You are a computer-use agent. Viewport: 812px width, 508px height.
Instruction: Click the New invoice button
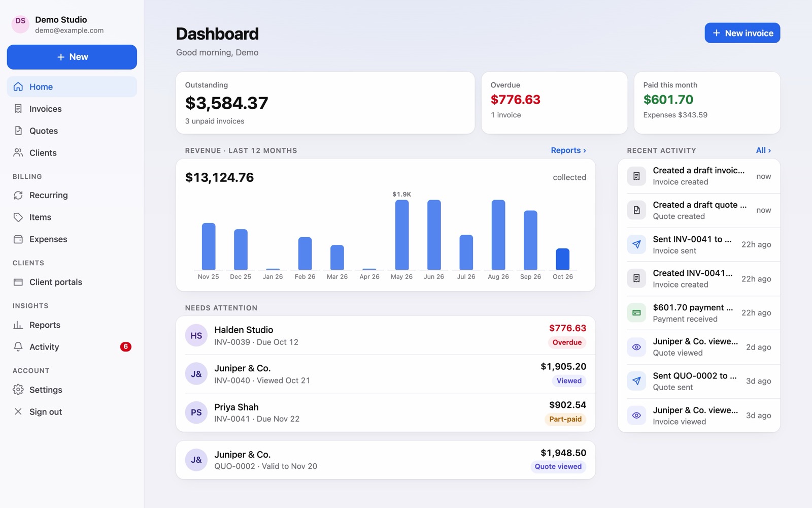click(742, 33)
